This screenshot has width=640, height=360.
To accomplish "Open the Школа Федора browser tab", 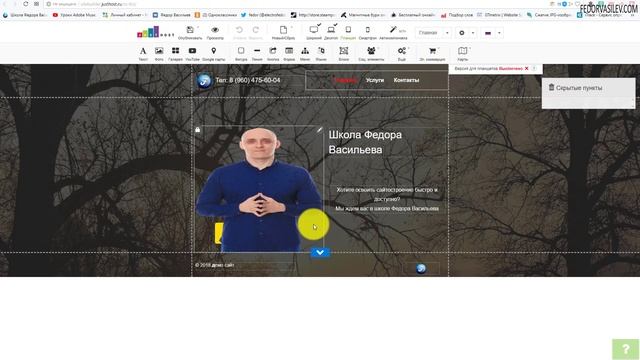I will (x=25, y=15).
